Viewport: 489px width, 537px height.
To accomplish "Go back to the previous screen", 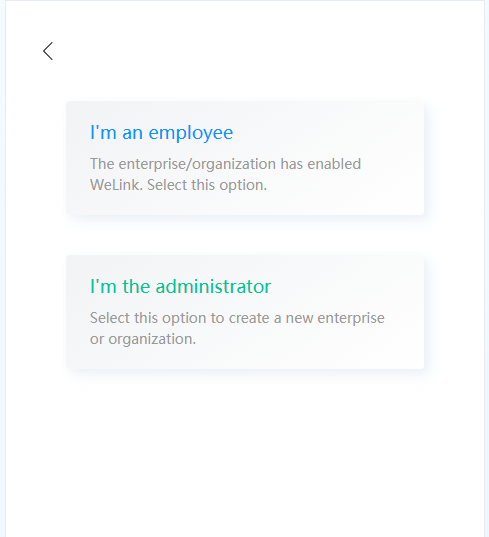I will 48,51.
